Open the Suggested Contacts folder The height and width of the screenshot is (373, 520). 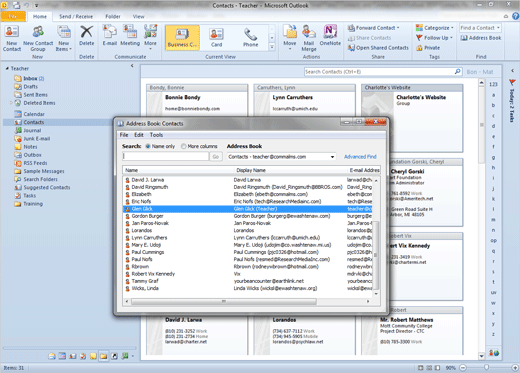[42, 187]
